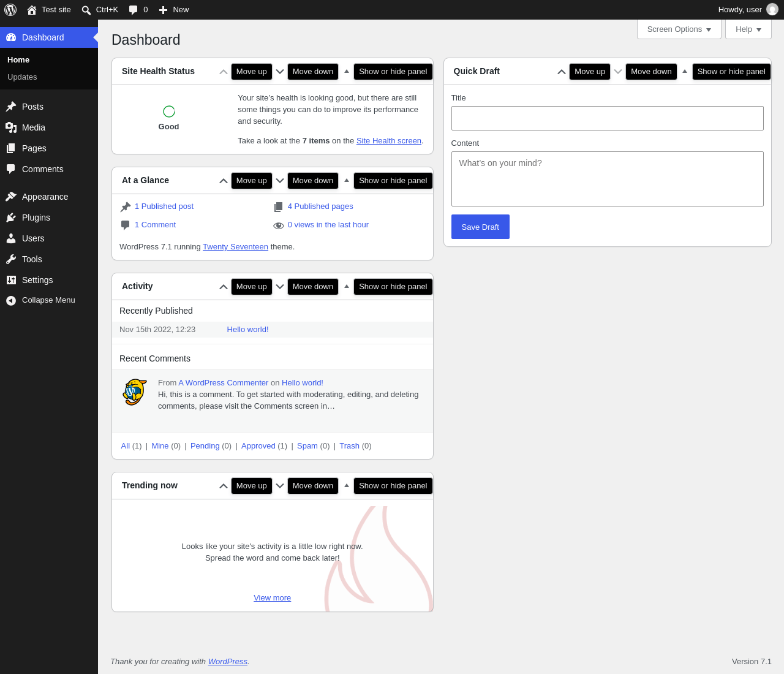Open 4 Published pages link
Screen dimensions: 784x674
(320, 206)
